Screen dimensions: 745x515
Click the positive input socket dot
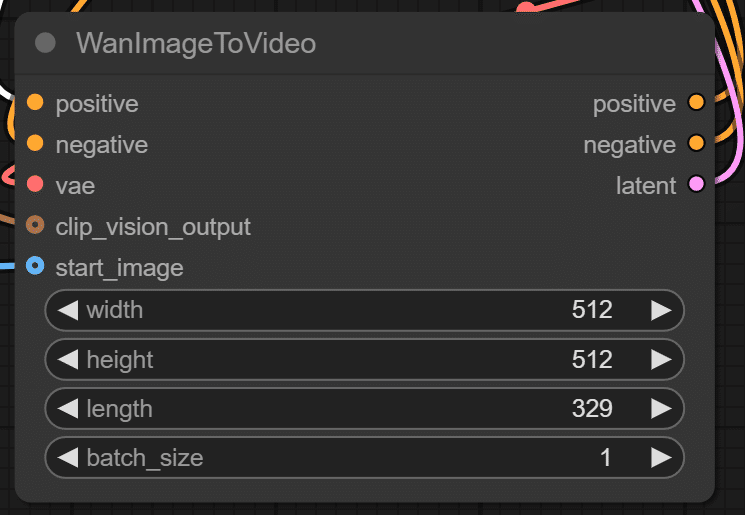click(35, 102)
